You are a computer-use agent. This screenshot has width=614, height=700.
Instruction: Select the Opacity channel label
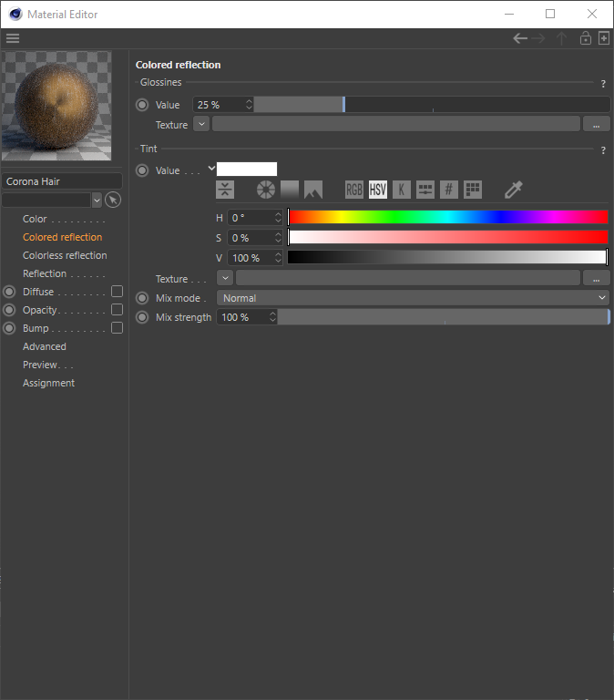[40, 310]
